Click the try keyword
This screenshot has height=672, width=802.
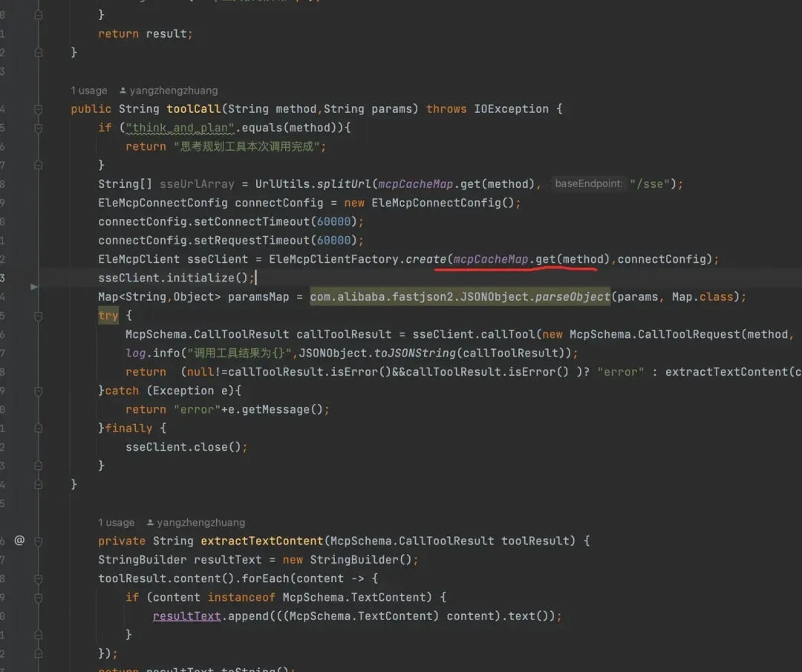[108, 316]
